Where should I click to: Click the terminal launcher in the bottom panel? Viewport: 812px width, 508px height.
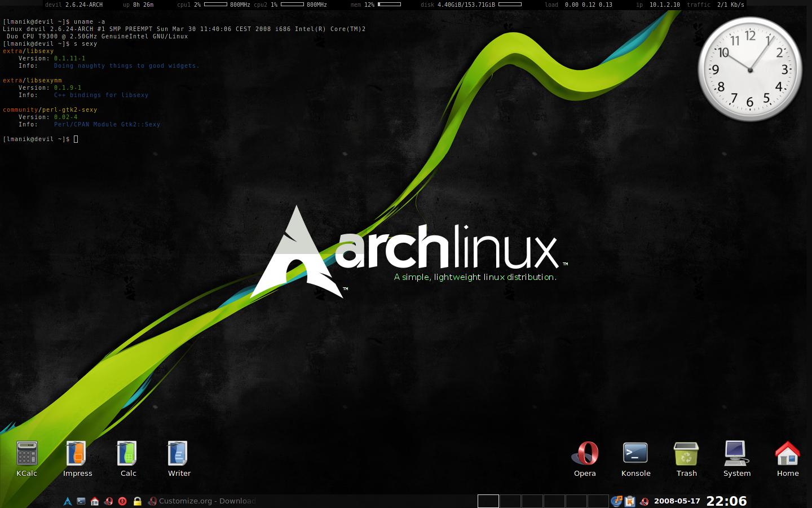[81, 501]
